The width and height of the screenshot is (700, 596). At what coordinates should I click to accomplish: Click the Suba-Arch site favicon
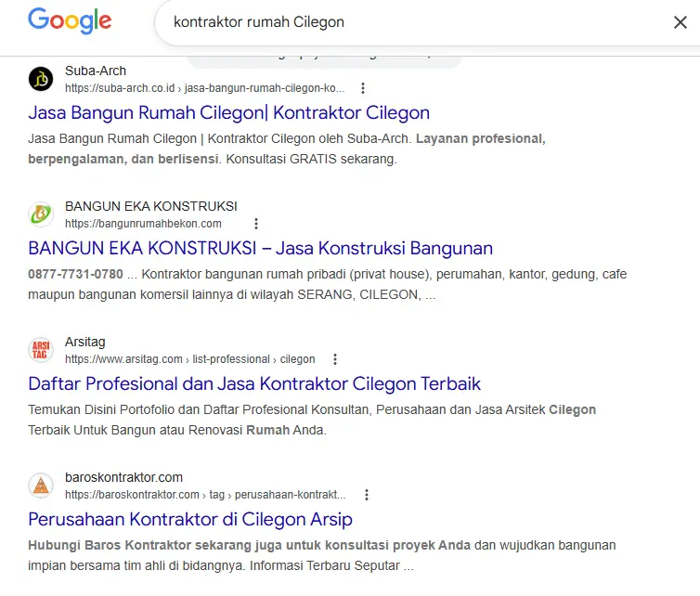(x=41, y=79)
